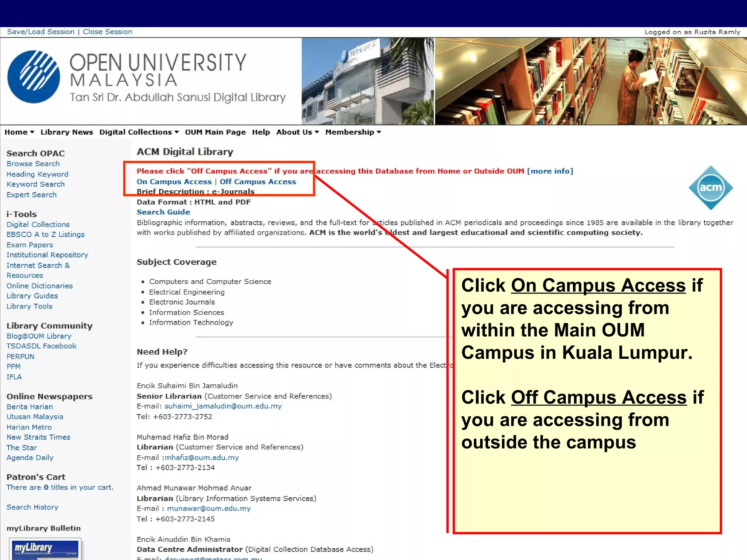Open the Search Guide link

163,212
